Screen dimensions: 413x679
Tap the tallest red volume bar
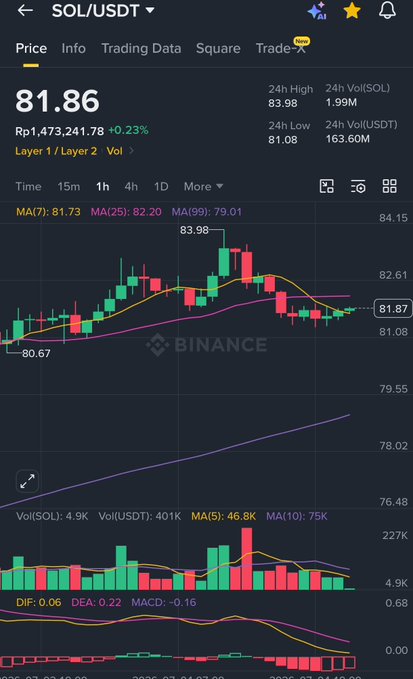pos(247,559)
